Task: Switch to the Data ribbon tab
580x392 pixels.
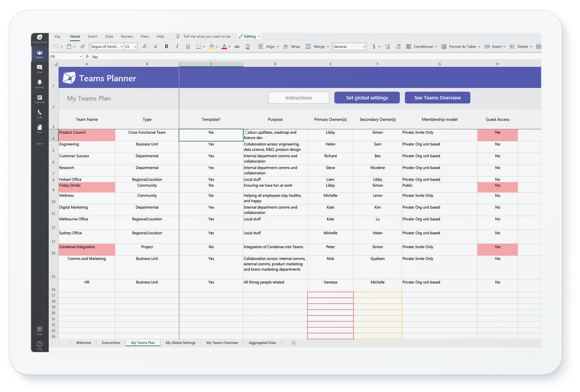Action: point(109,36)
